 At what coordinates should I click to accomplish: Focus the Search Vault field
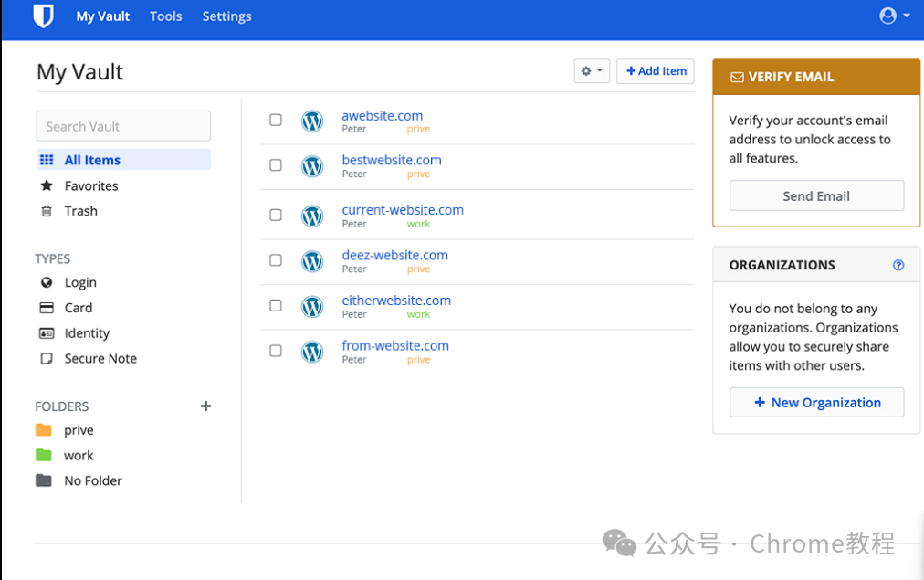point(124,126)
